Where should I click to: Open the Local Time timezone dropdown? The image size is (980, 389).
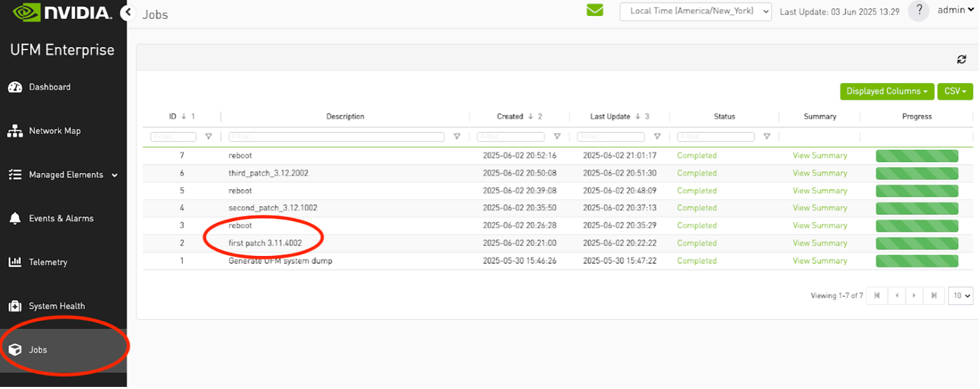point(695,11)
